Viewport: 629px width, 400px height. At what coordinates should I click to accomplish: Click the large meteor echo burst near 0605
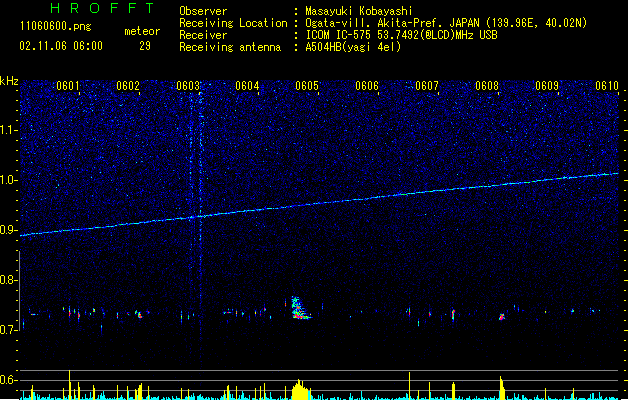[x=299, y=308]
